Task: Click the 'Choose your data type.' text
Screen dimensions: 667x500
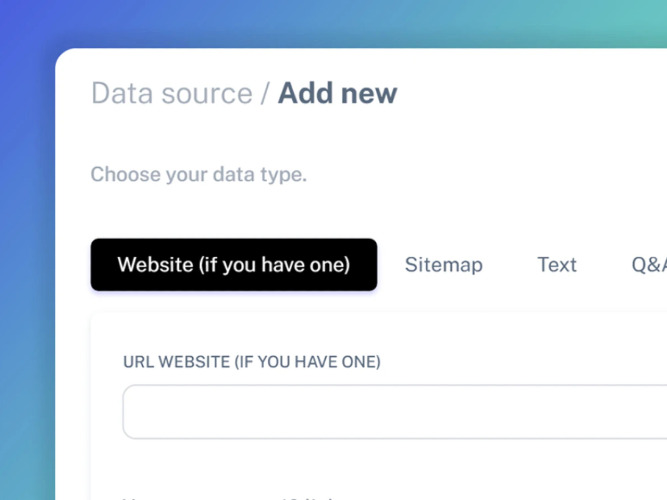Action: [x=198, y=175]
